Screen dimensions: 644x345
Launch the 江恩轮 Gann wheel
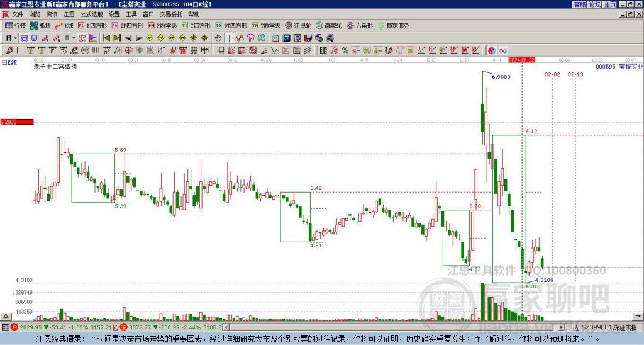pos(298,26)
